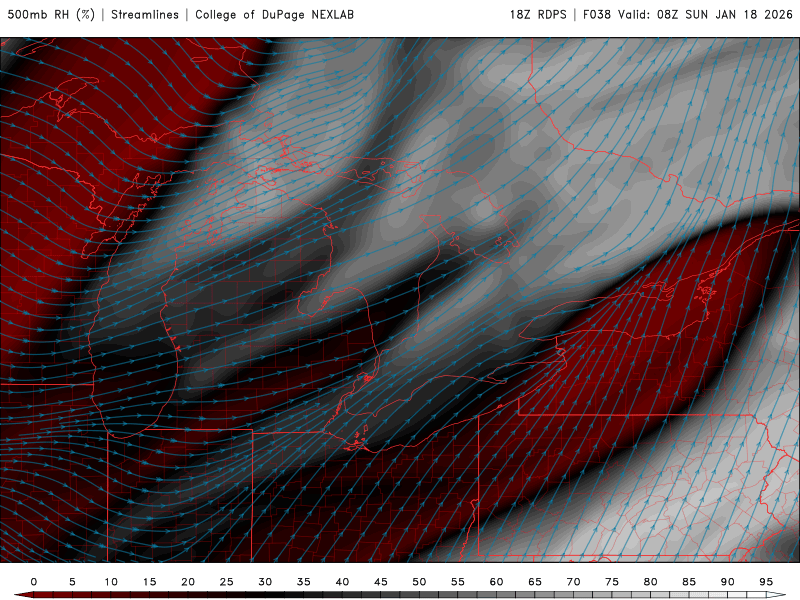800x600 pixels.
Task: Click the '0' value on the color scale
Action: point(34,582)
